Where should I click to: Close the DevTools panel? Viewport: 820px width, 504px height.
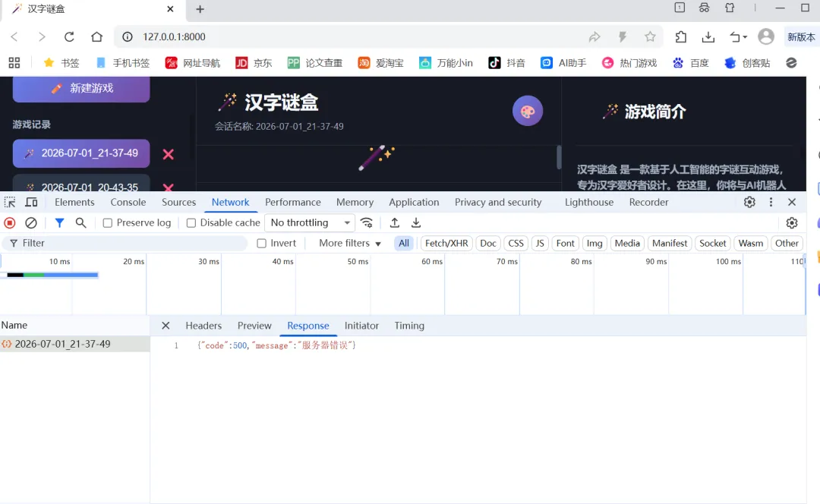click(792, 203)
